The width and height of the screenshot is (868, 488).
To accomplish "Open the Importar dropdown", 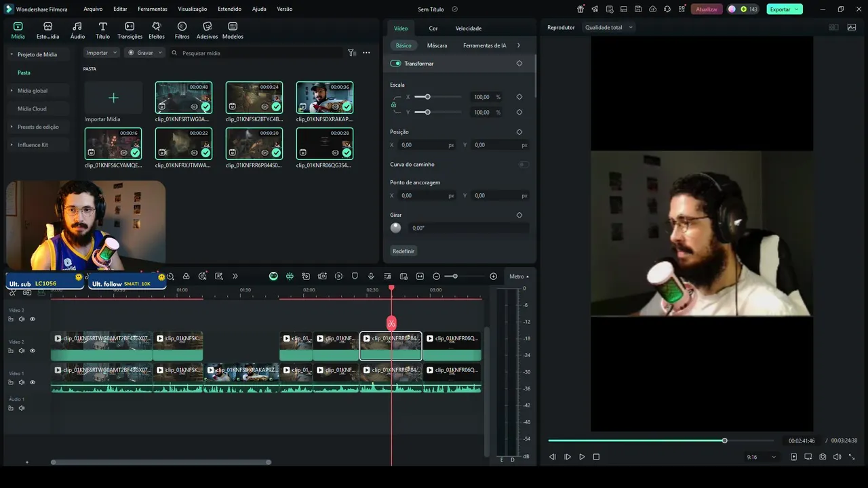I will click(x=102, y=53).
